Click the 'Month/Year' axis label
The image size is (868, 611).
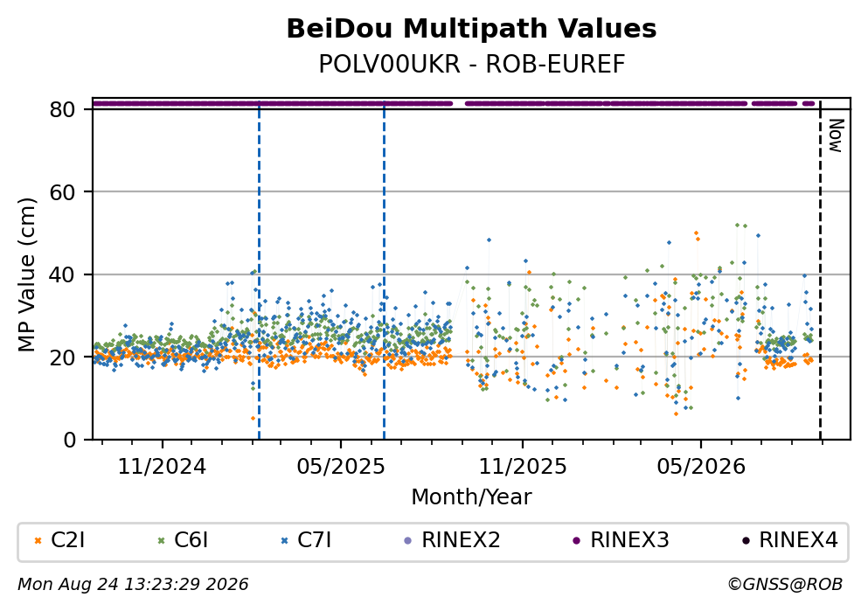(471, 497)
